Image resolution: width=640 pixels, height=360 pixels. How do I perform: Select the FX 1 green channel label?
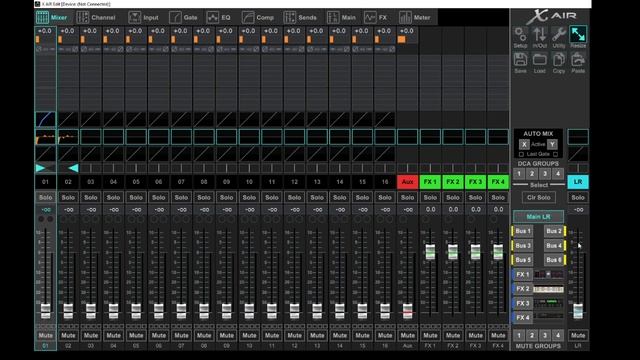pos(430,182)
